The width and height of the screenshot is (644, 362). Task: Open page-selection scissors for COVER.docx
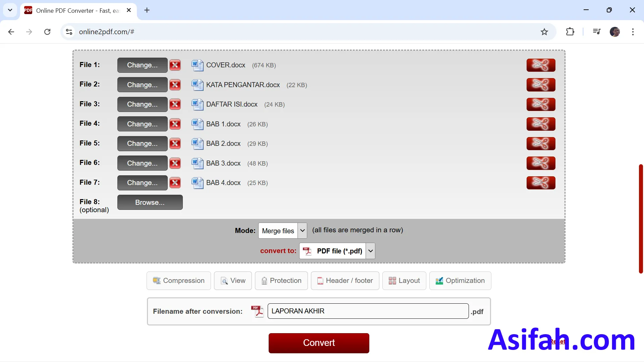541,65
